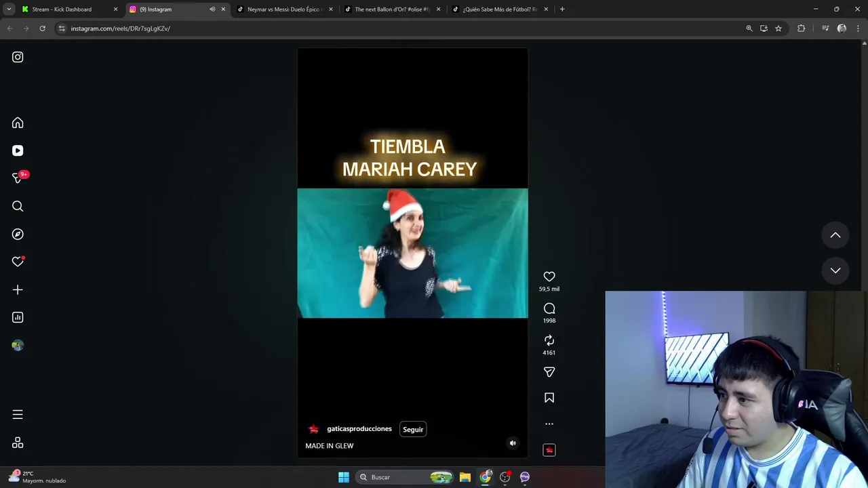Screen dimensions: 868x488
Task: Open media controls in Chrome toolbar
Action: click(825, 28)
